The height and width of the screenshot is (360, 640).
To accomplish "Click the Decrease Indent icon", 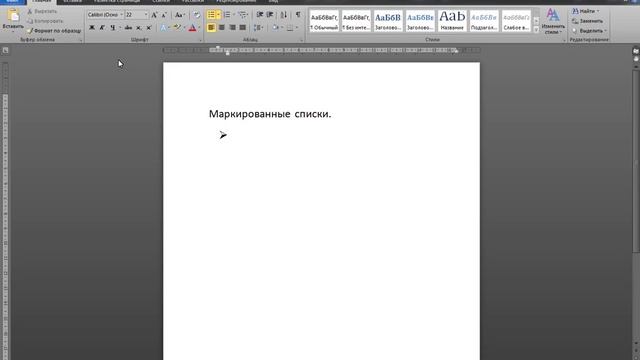I will [260, 15].
